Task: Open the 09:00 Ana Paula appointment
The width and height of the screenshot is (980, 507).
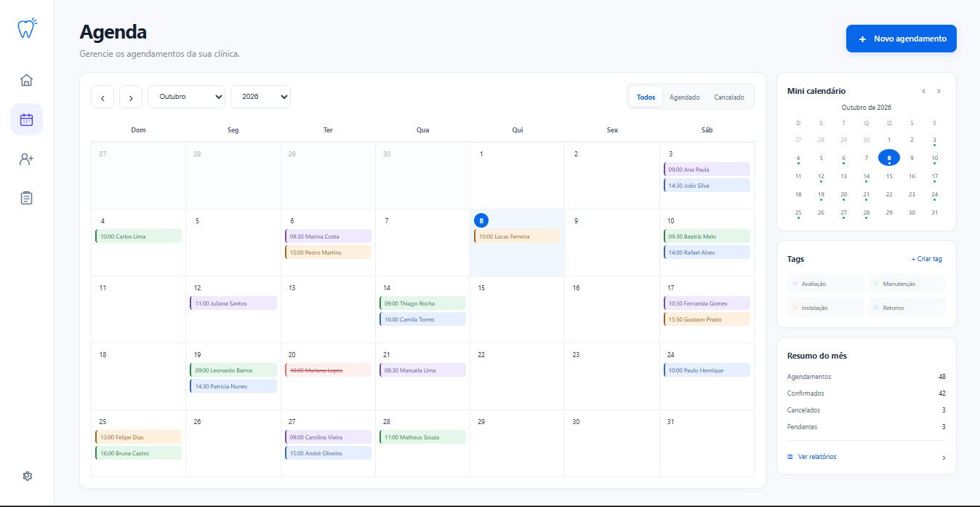Action: 707,169
